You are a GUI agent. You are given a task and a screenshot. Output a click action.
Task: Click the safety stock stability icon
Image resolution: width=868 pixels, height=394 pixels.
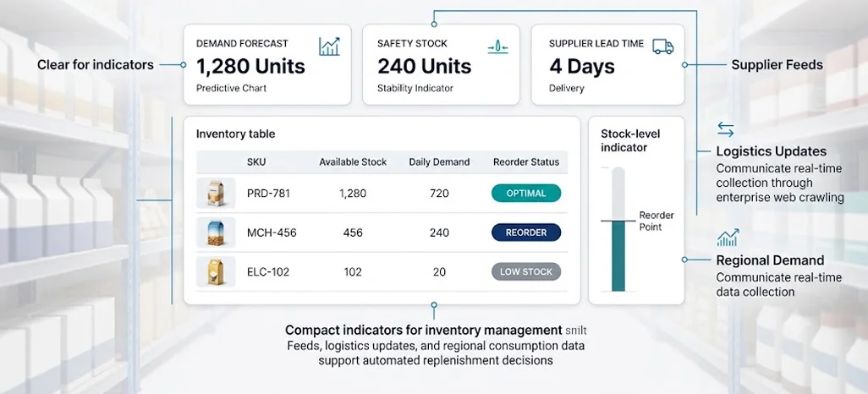click(497, 48)
